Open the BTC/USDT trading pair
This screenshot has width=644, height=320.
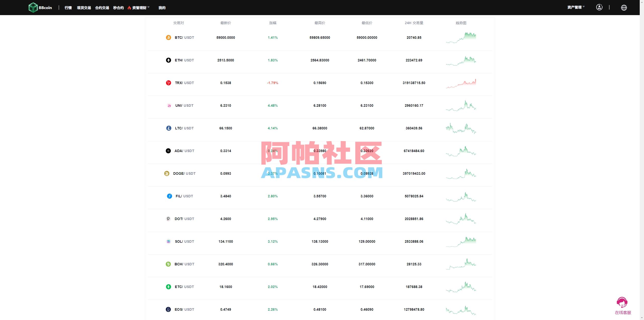(184, 37)
